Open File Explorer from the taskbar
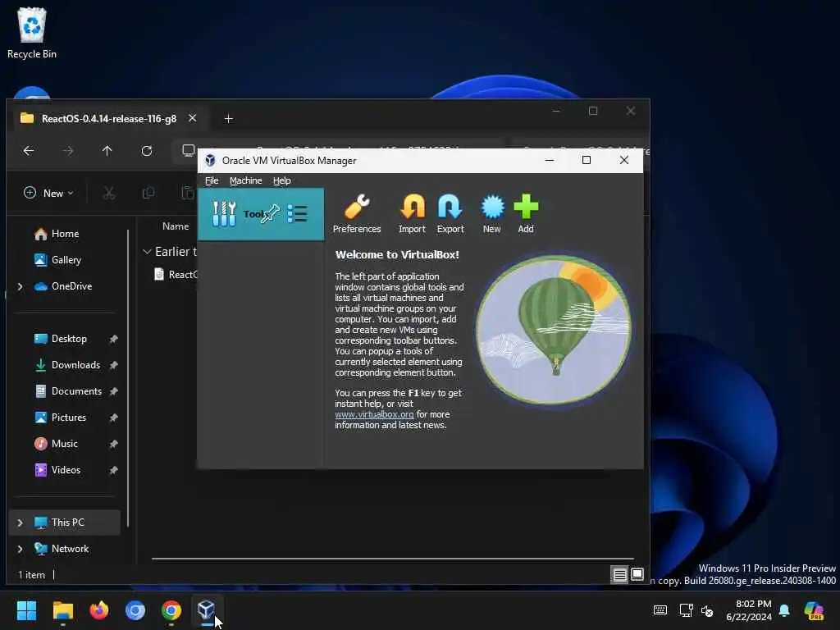Viewport: 840px width, 630px height. (62, 610)
